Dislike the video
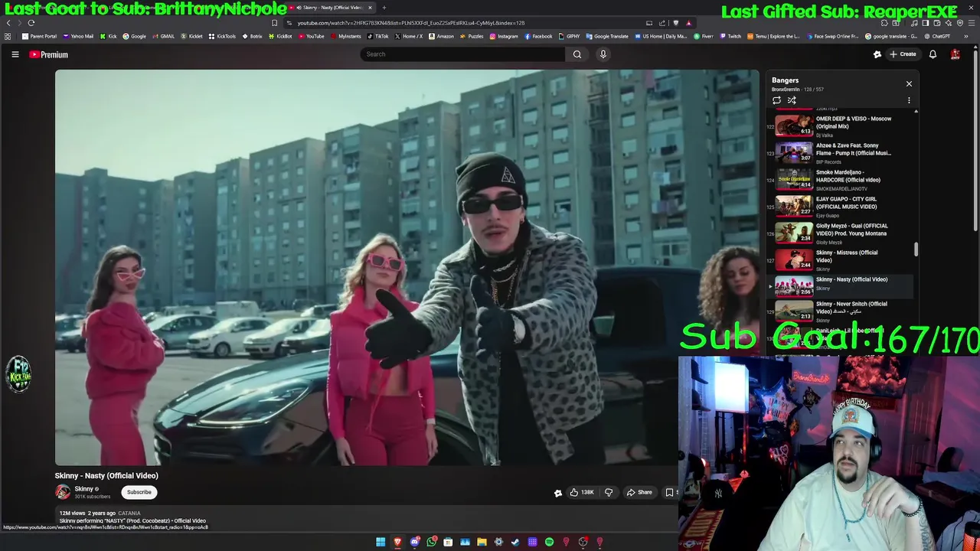Image resolution: width=980 pixels, height=551 pixels. [x=609, y=492]
